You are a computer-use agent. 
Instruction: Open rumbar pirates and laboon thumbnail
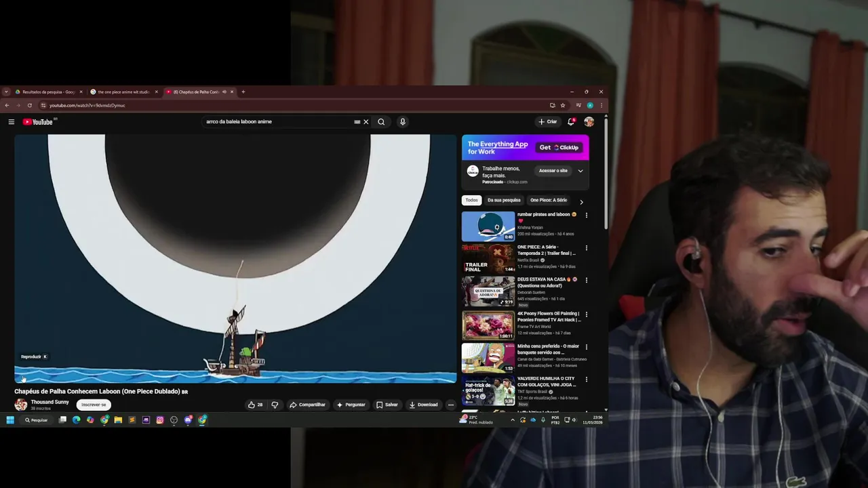(x=488, y=226)
